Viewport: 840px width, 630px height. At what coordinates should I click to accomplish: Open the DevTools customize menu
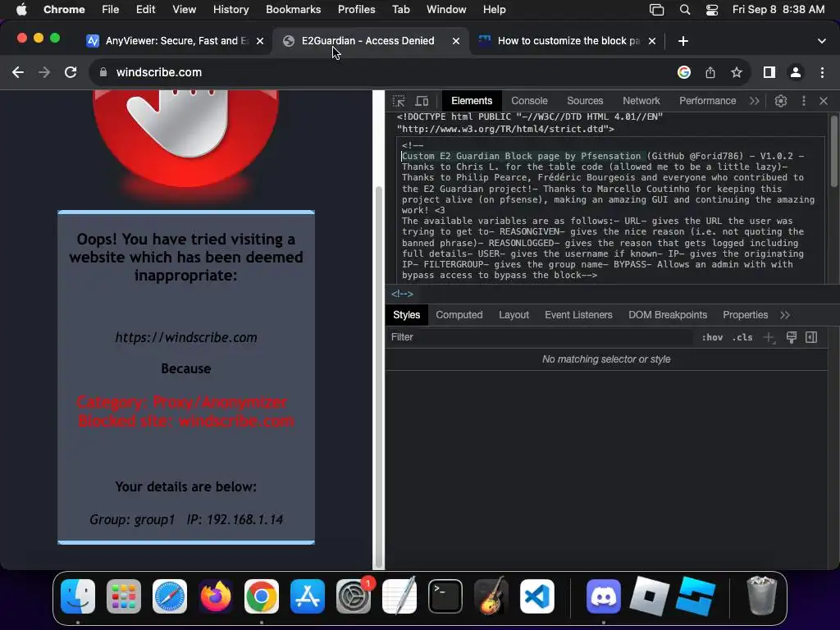click(804, 101)
